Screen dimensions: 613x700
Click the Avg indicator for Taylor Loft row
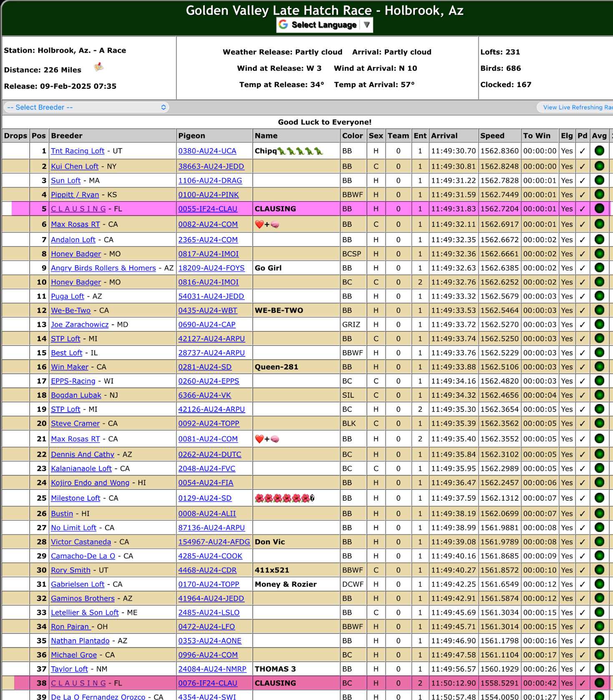click(599, 669)
